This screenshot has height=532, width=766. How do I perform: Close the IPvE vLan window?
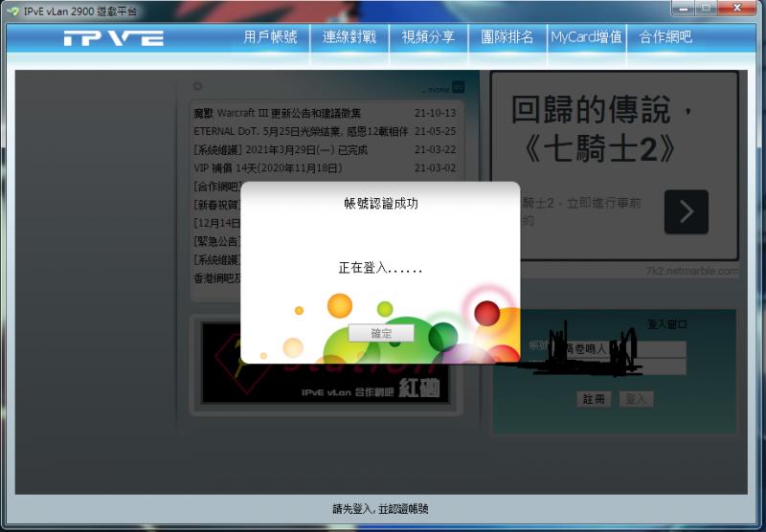pos(738,9)
